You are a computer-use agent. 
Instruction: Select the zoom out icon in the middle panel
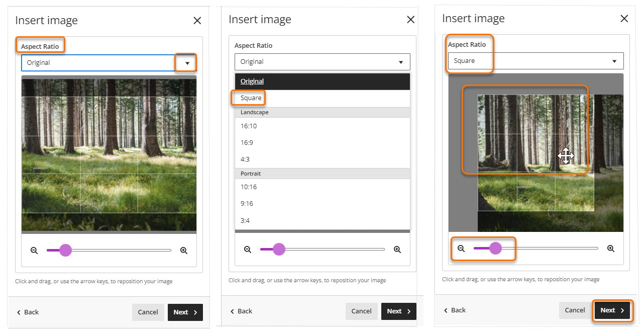click(x=248, y=249)
